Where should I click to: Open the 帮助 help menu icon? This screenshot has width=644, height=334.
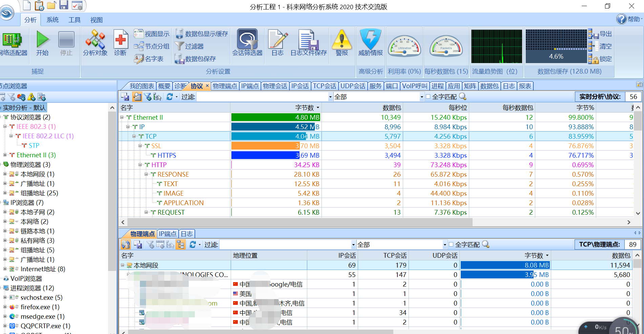tap(621, 19)
